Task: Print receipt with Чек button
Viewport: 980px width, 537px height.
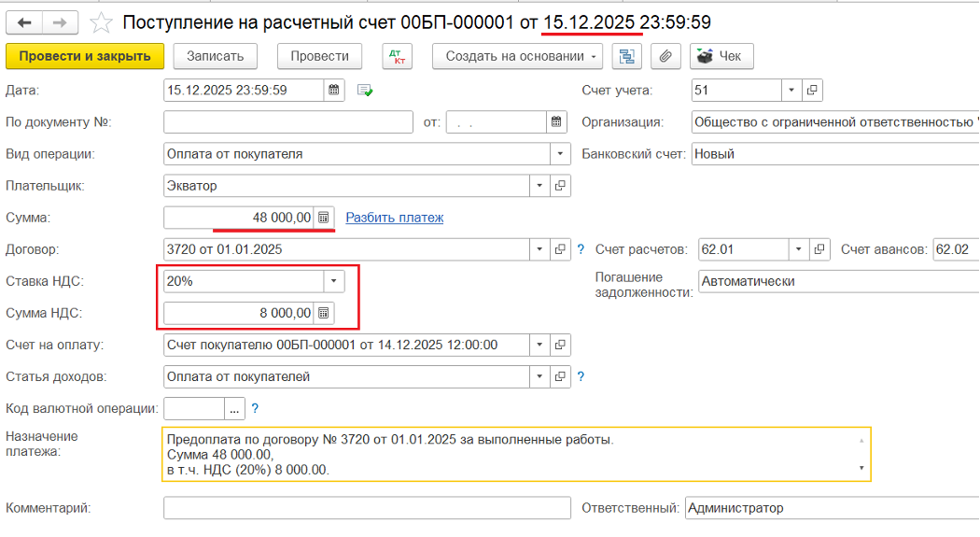Action: coord(721,56)
